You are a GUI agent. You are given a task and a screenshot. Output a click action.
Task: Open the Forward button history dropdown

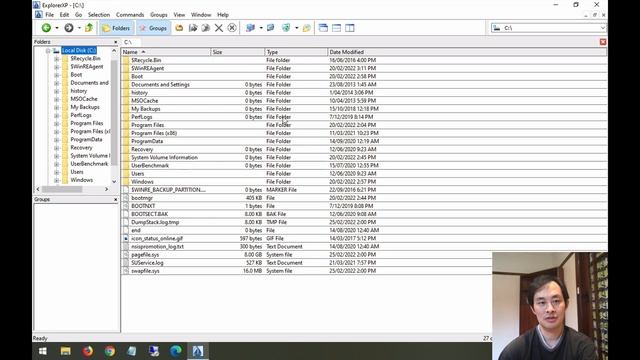coord(79,28)
